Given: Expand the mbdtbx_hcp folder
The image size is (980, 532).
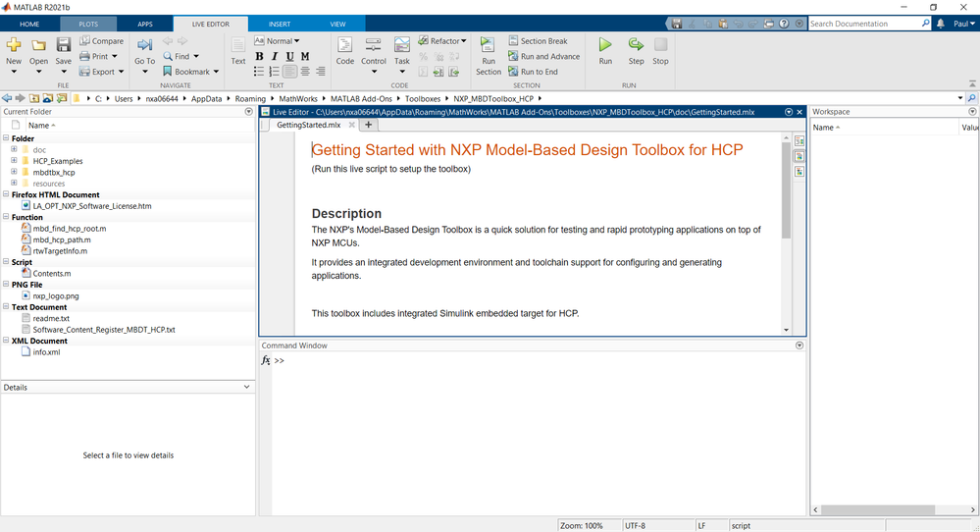Looking at the screenshot, I should (x=14, y=172).
